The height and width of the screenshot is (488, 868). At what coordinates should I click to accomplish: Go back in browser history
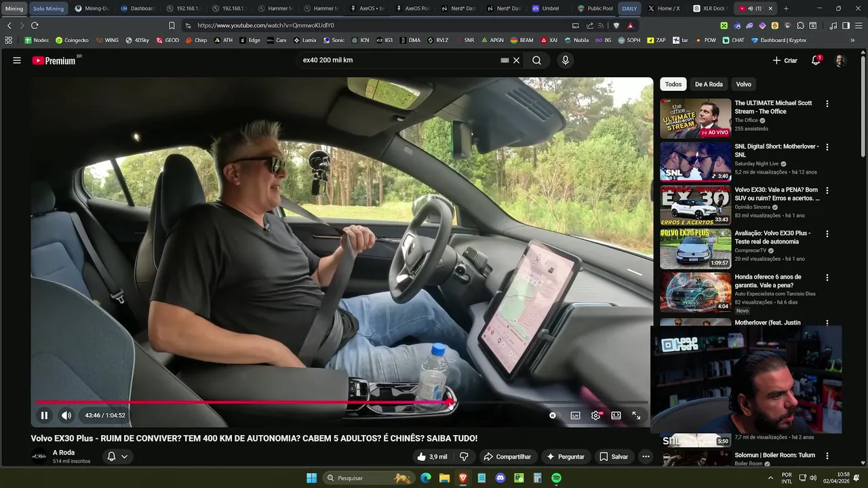click(9, 25)
